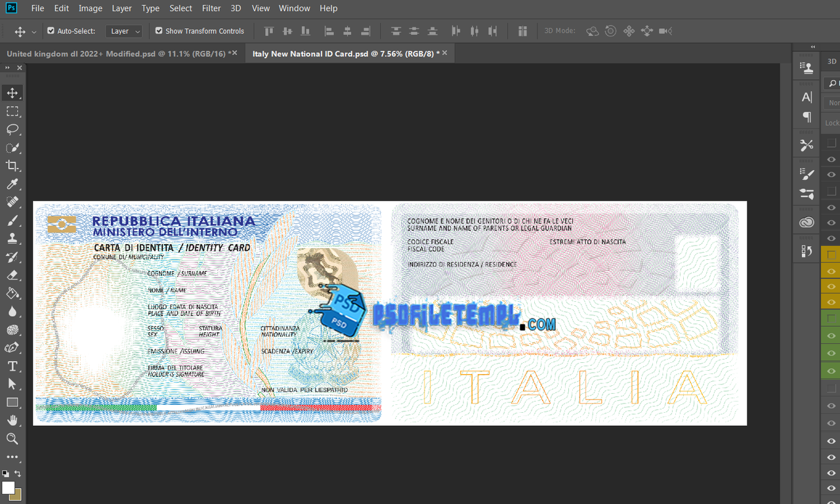
Task: Select the Quick Selection tool
Action: 12,148
